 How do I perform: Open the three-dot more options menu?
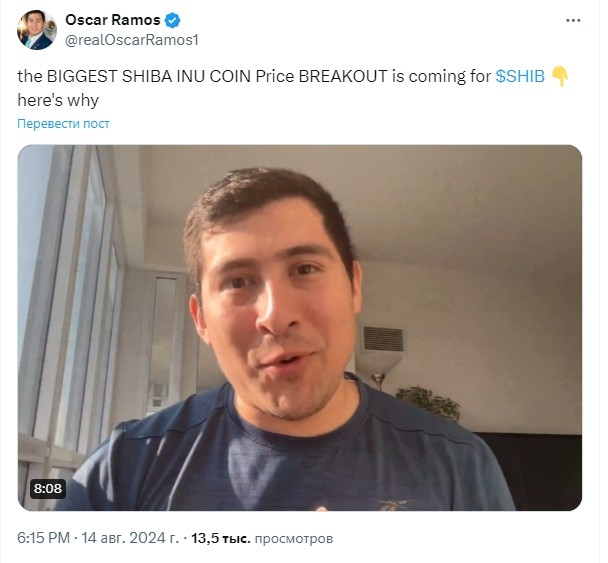(x=573, y=21)
